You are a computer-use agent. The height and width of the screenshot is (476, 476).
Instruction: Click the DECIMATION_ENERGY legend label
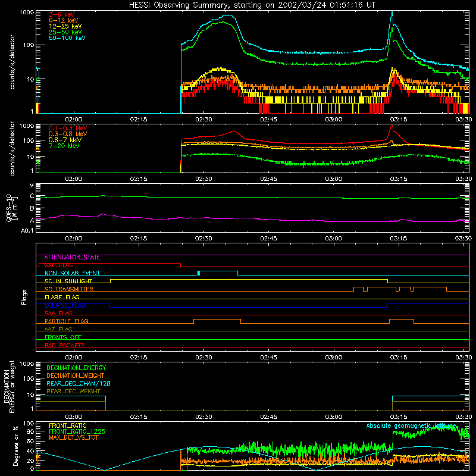(x=76, y=368)
